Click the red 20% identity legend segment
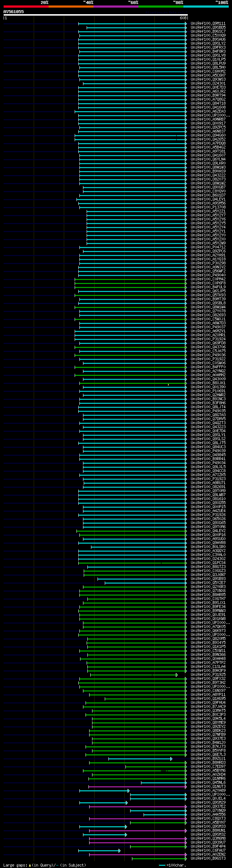This screenshot has height=868, width=232. tap(26, 7)
